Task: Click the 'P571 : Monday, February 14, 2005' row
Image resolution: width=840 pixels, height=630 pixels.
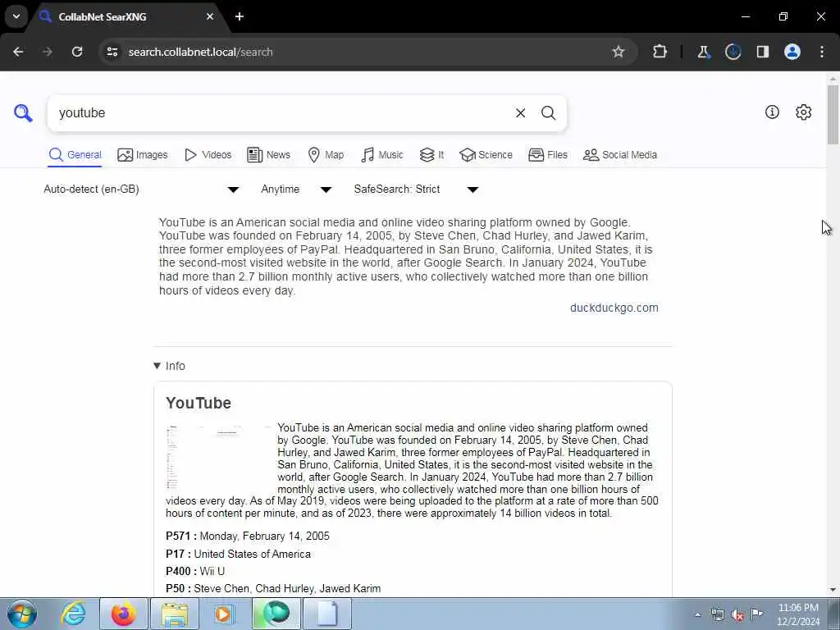Action: [248, 536]
